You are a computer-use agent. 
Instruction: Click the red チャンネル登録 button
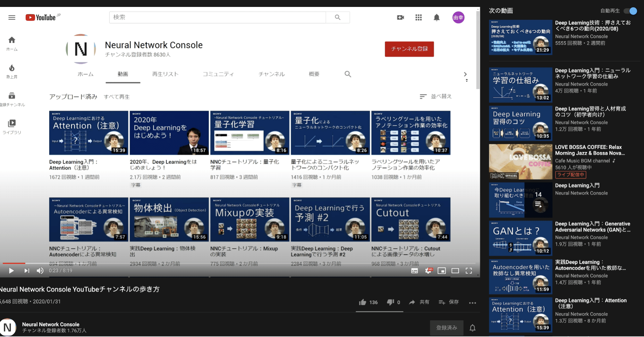(x=409, y=49)
